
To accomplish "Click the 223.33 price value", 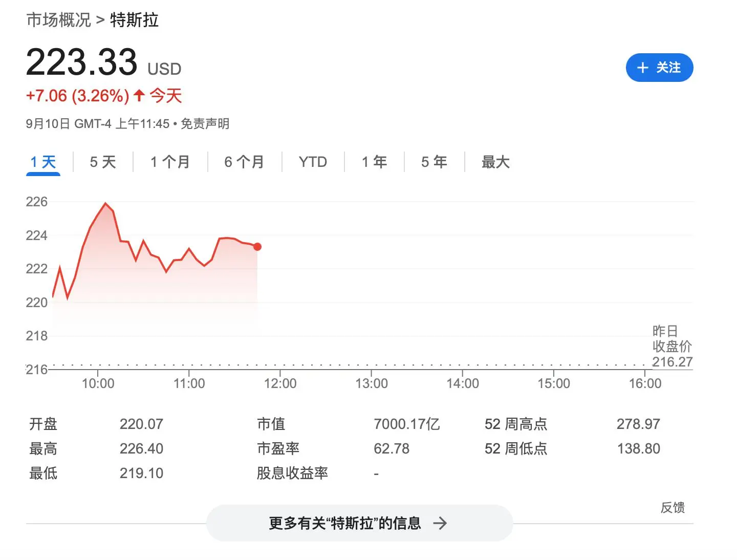I will tap(82, 62).
